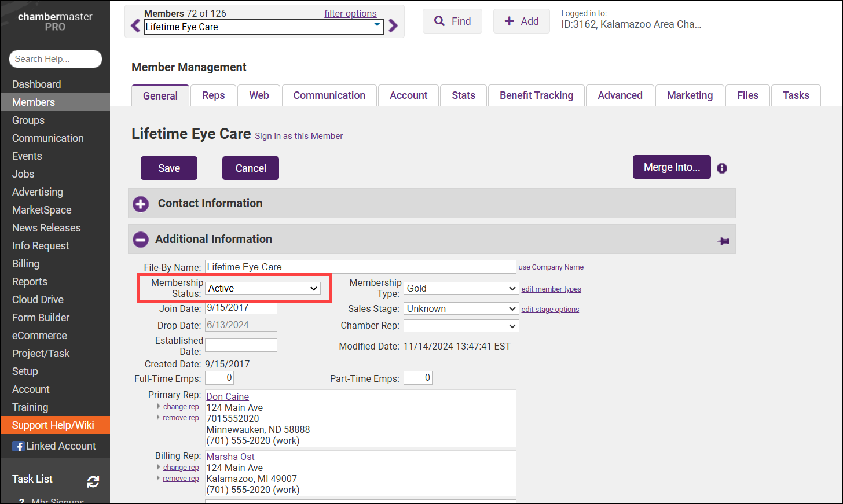The height and width of the screenshot is (504, 843).
Task: Open the Sales Stage dropdown
Action: click(461, 309)
